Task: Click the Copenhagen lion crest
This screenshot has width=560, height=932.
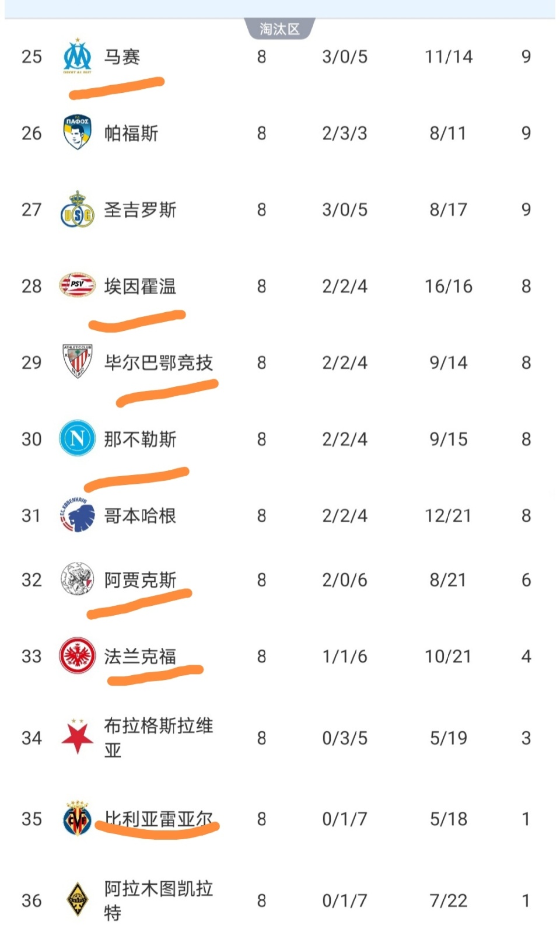Action: click(77, 515)
